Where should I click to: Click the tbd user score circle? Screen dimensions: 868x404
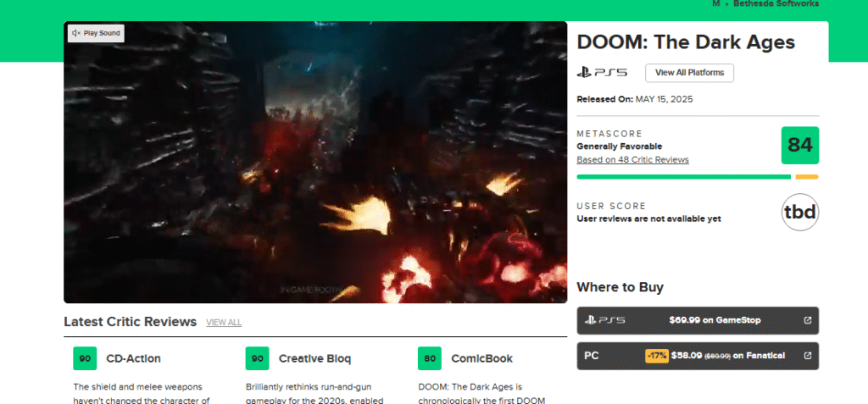coord(800,212)
